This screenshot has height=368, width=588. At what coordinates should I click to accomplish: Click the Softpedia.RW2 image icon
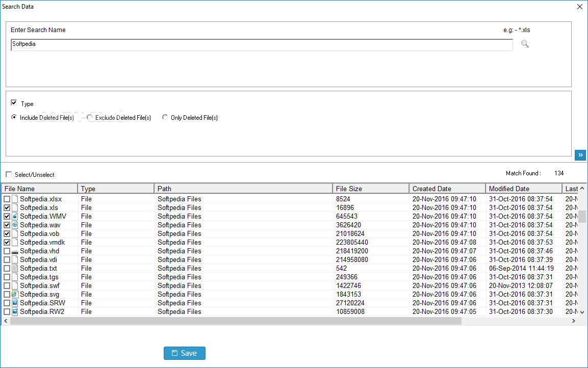(15, 311)
